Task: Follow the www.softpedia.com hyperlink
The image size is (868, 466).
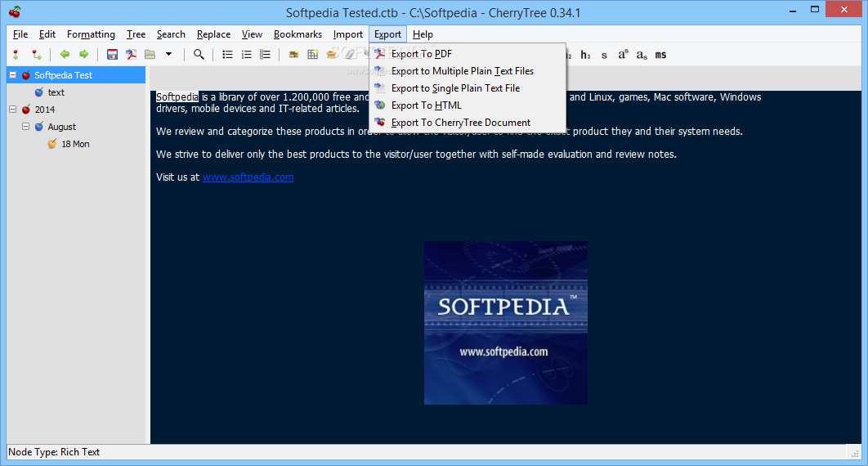Action: pos(248,177)
